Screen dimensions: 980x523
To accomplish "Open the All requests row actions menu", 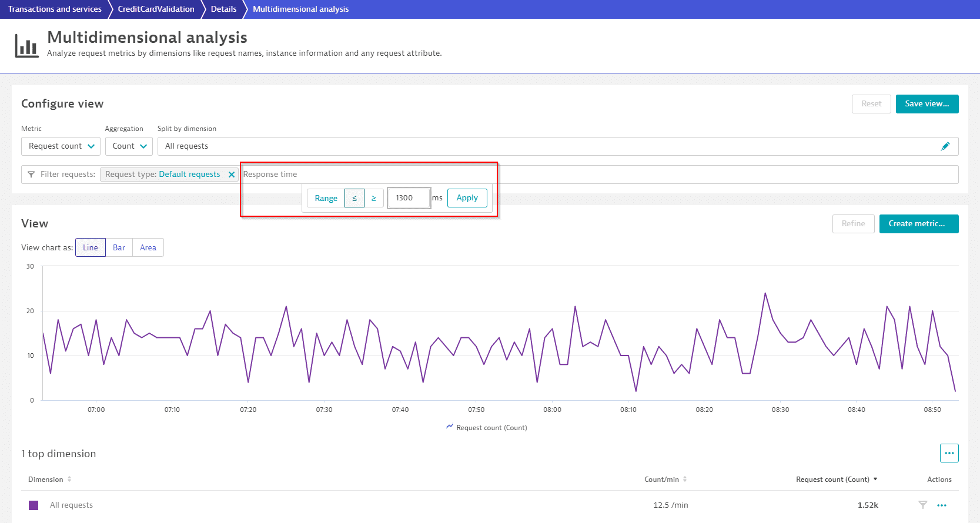I will pos(942,505).
